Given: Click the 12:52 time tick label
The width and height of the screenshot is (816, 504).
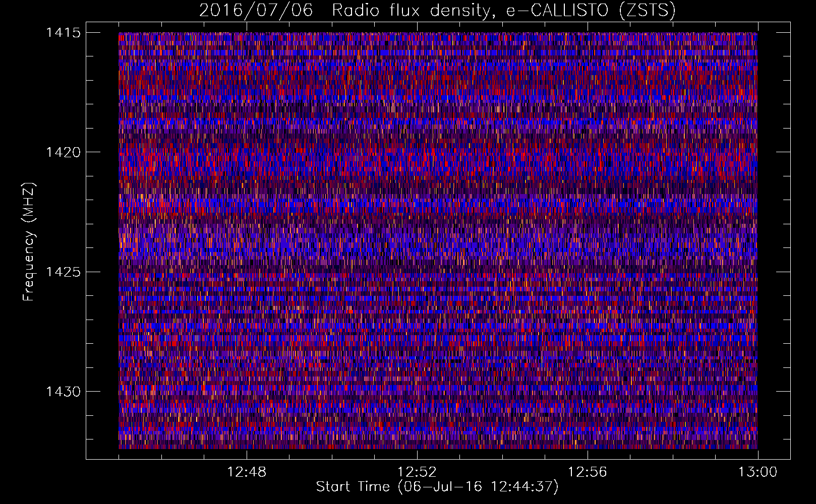Looking at the screenshot, I should pyautogui.click(x=417, y=472).
